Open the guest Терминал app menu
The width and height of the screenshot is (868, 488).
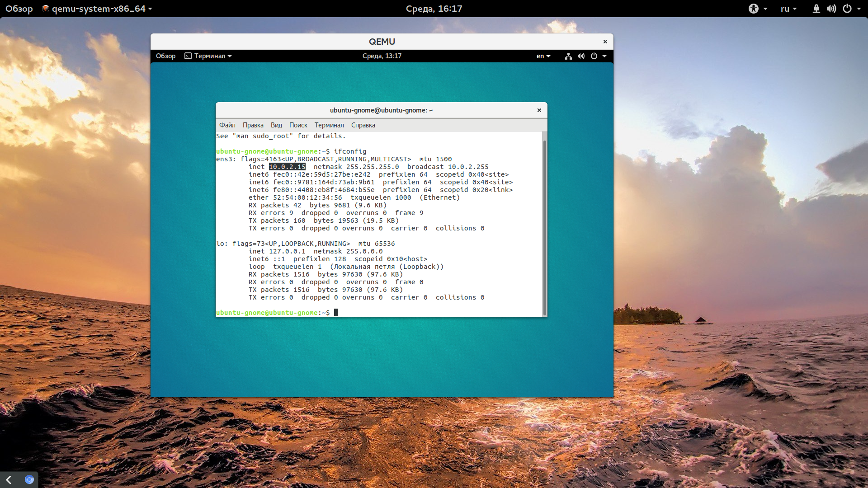tap(208, 56)
